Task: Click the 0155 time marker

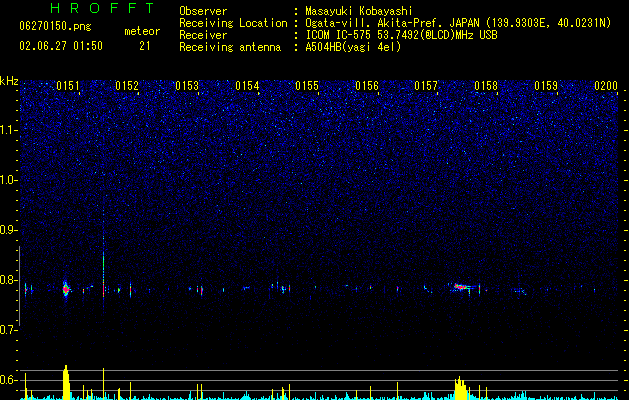Action: [307, 86]
